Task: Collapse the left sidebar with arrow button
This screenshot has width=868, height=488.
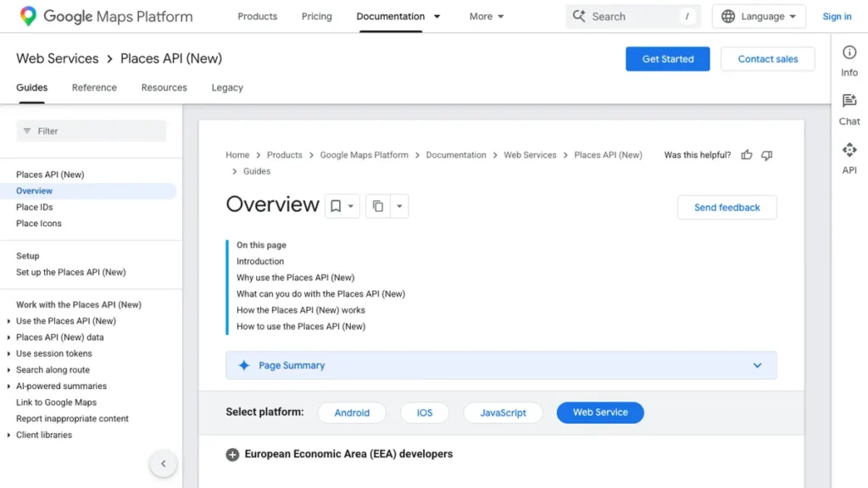Action: [164, 463]
